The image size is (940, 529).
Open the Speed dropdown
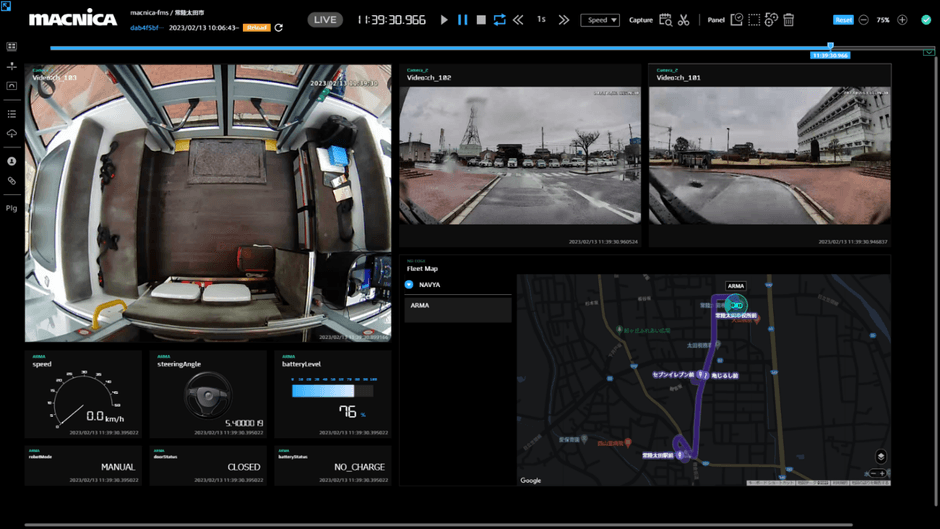[x=600, y=20]
